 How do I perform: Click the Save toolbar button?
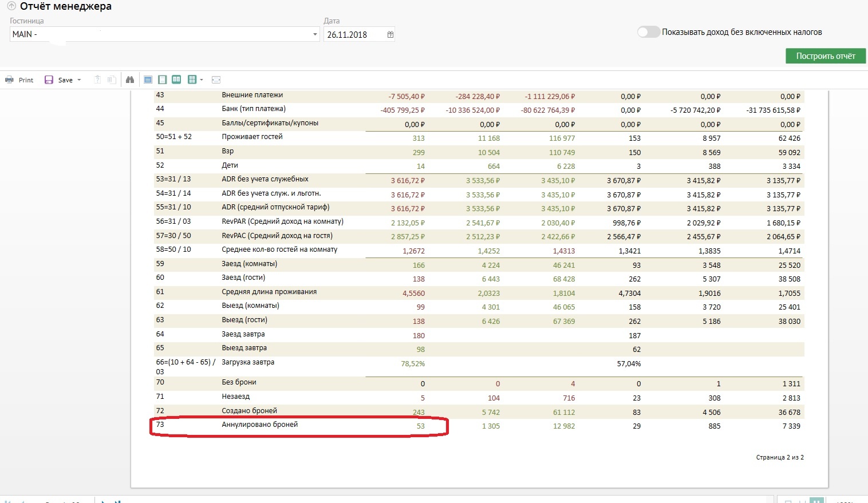(x=59, y=80)
